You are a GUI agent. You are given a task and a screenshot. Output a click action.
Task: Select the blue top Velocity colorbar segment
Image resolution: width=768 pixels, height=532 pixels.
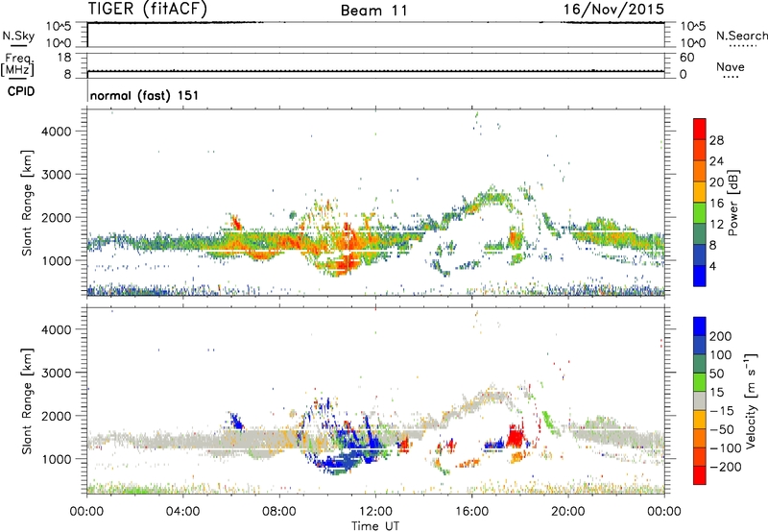pyautogui.click(x=700, y=326)
